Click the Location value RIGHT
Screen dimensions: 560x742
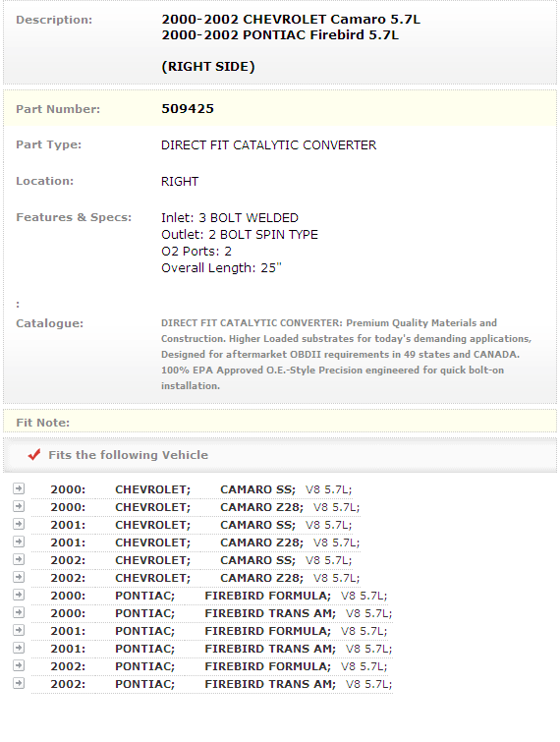click(180, 182)
